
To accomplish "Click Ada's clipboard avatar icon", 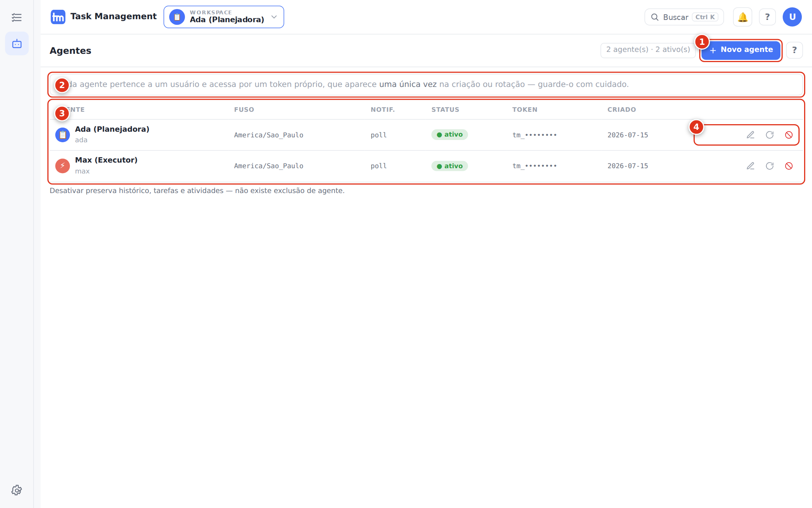I will 62,135.
